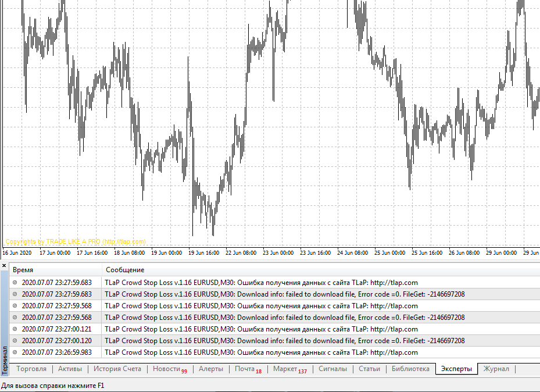
Task: Click the Сообщение column header
Action: tap(321, 270)
